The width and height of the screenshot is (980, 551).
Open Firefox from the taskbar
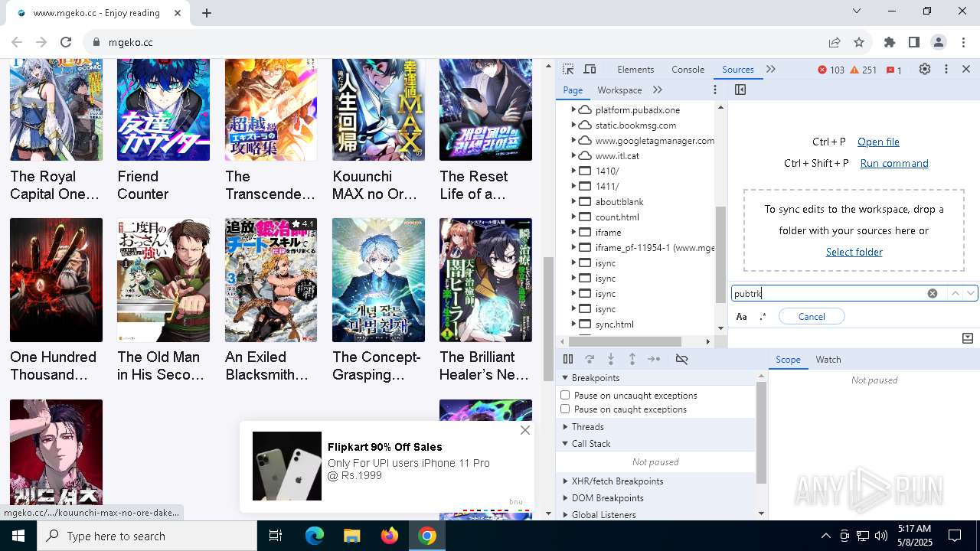point(390,536)
